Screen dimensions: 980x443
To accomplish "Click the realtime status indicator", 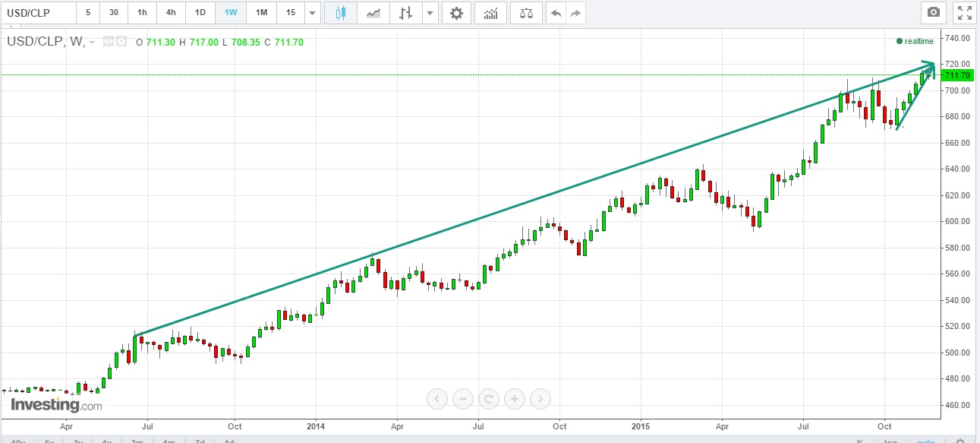I will pos(915,41).
